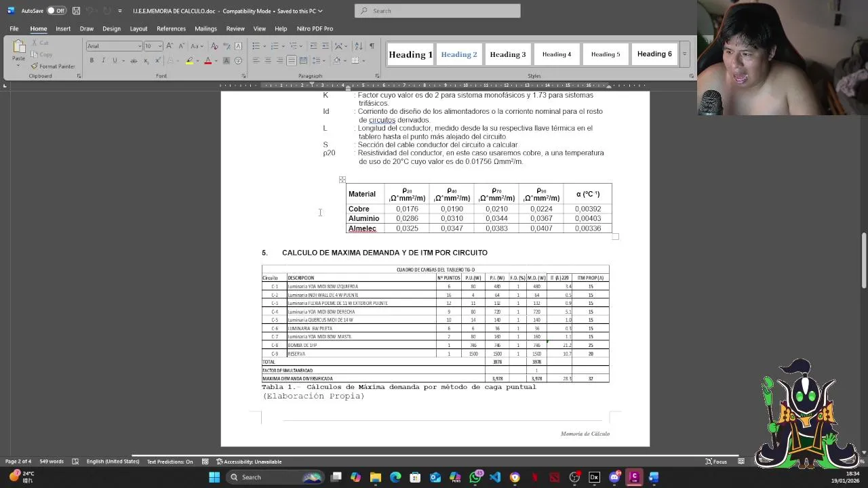Screen dimensions: 868x488
Task: Underline the selected text
Action: [115, 60]
